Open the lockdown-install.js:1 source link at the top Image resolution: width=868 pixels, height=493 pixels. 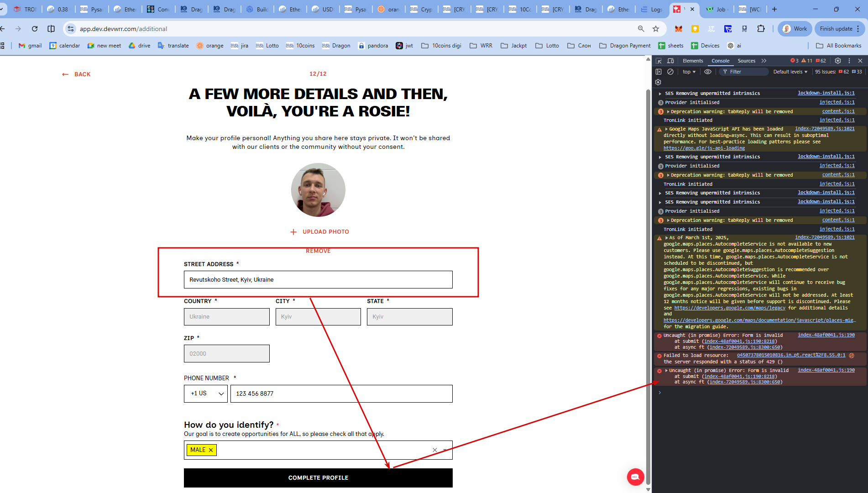pos(826,93)
